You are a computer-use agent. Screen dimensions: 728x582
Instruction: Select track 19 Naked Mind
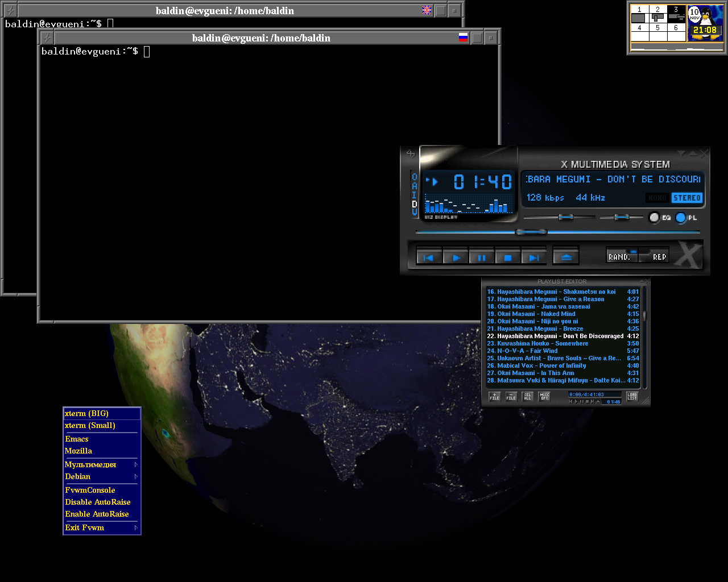562,314
